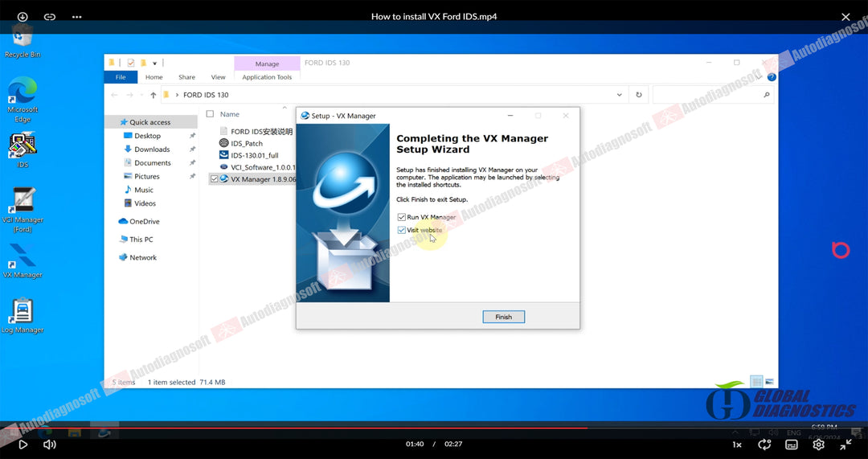Open the File tab in Explorer

pyautogui.click(x=121, y=77)
